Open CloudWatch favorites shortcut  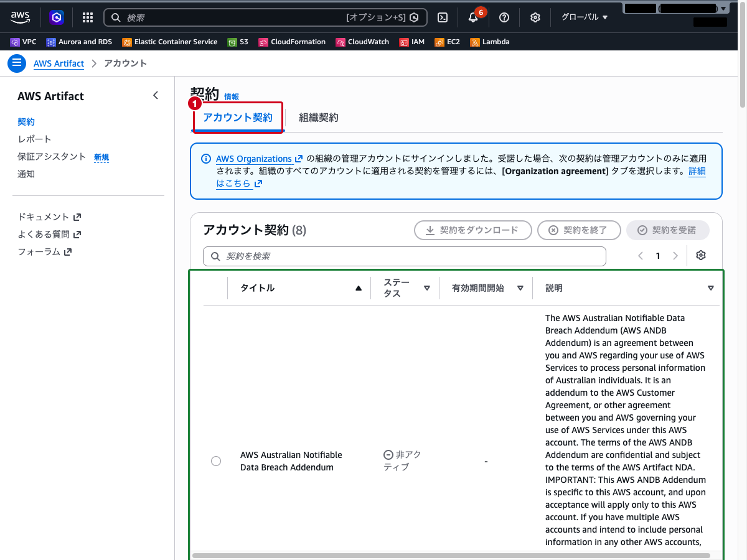tap(362, 42)
